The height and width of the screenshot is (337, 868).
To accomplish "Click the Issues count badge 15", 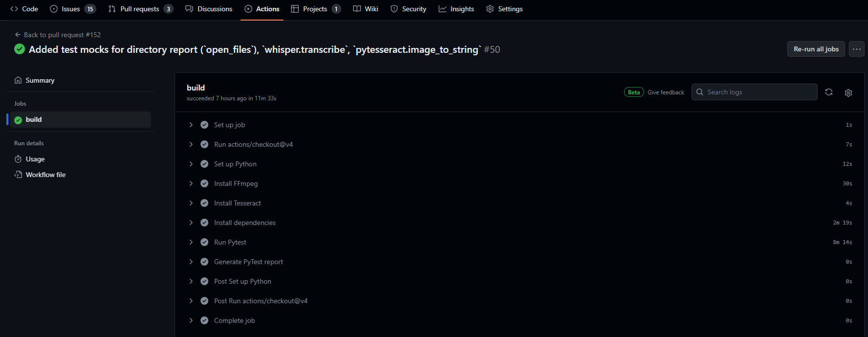I will 90,9.
